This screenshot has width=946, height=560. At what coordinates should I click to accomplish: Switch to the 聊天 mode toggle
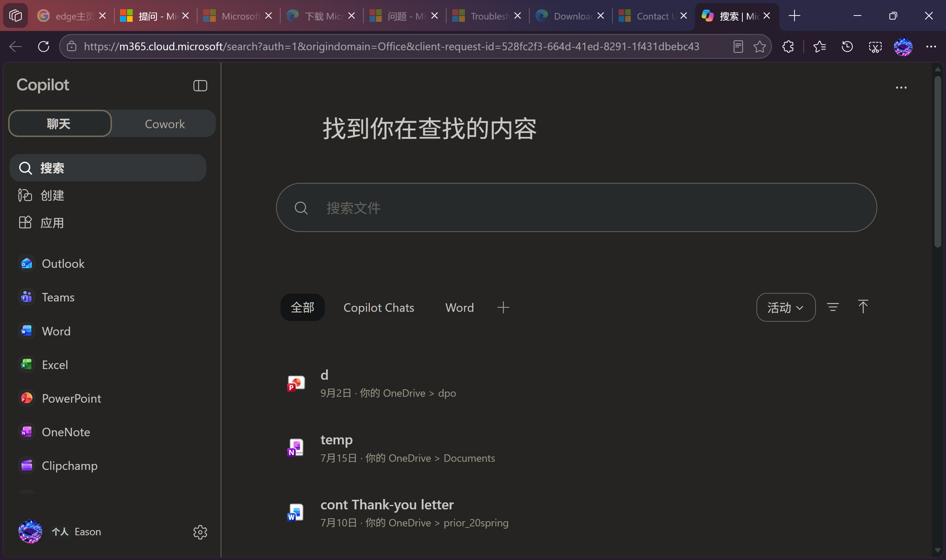pos(59,123)
